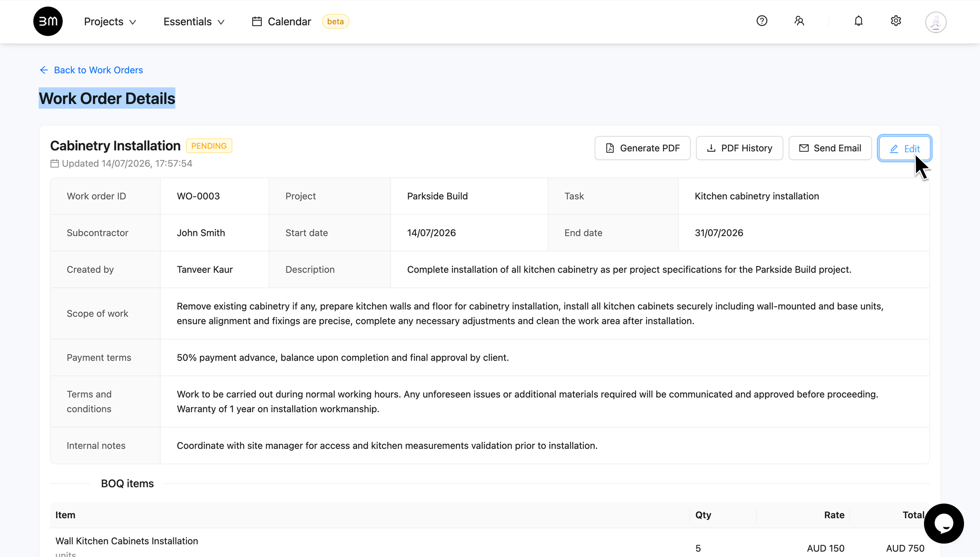Viewport: 980px width, 557px height.
Task: Click the team members icon
Action: tap(799, 21)
